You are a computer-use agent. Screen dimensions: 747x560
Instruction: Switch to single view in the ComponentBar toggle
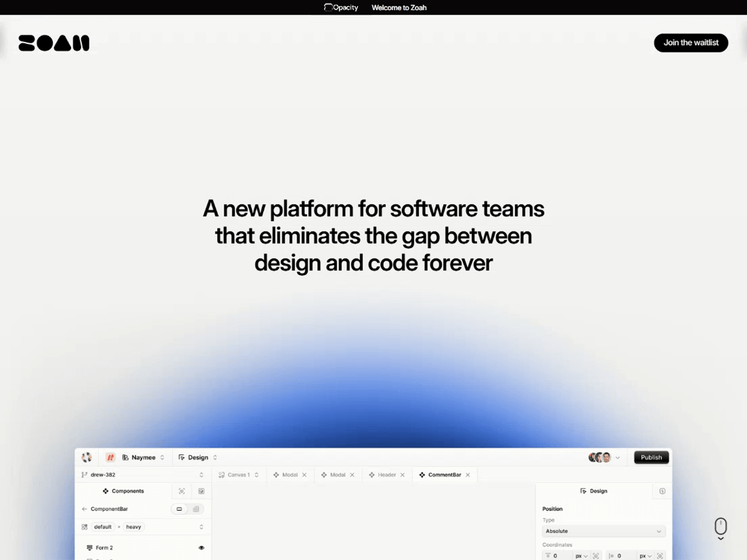179,509
